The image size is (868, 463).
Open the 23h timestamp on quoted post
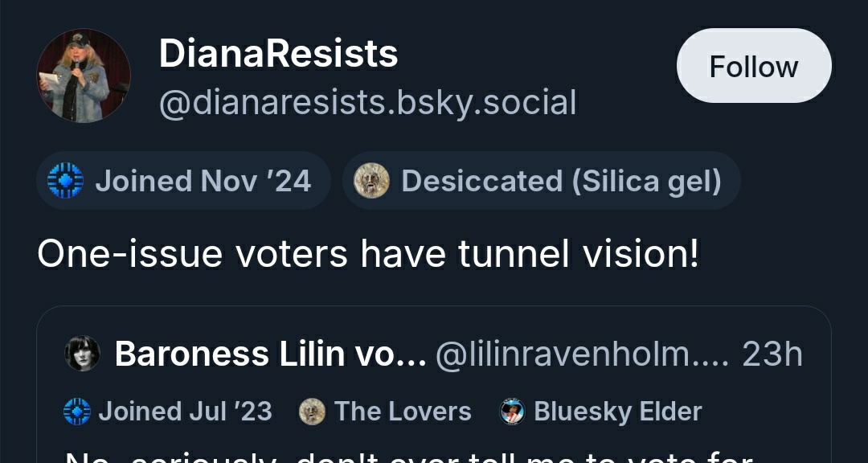[772, 354]
